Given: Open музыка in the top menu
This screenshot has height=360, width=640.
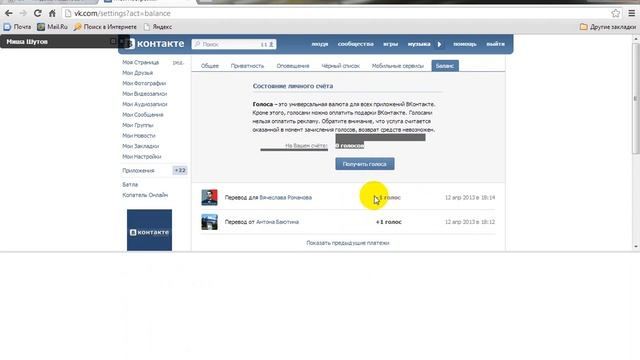Looking at the screenshot, I should (x=419, y=44).
